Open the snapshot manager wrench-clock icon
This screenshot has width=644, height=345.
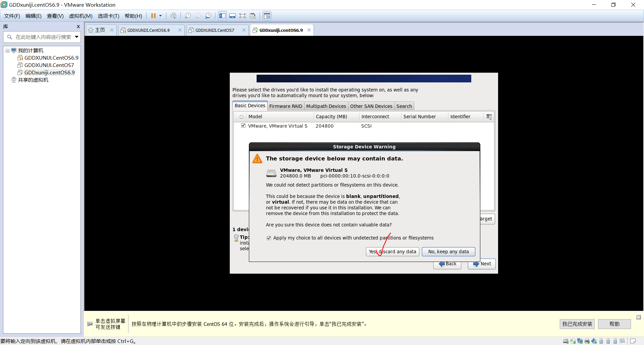pyautogui.click(x=208, y=16)
